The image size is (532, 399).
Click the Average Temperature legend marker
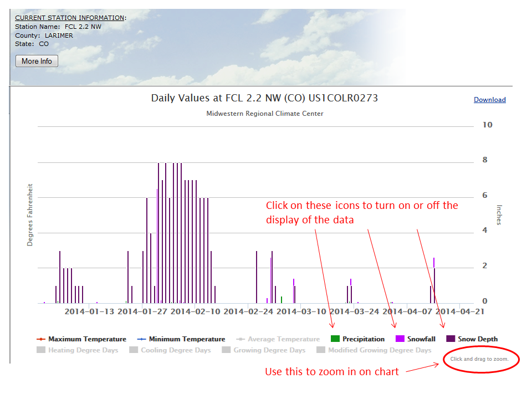point(241,339)
